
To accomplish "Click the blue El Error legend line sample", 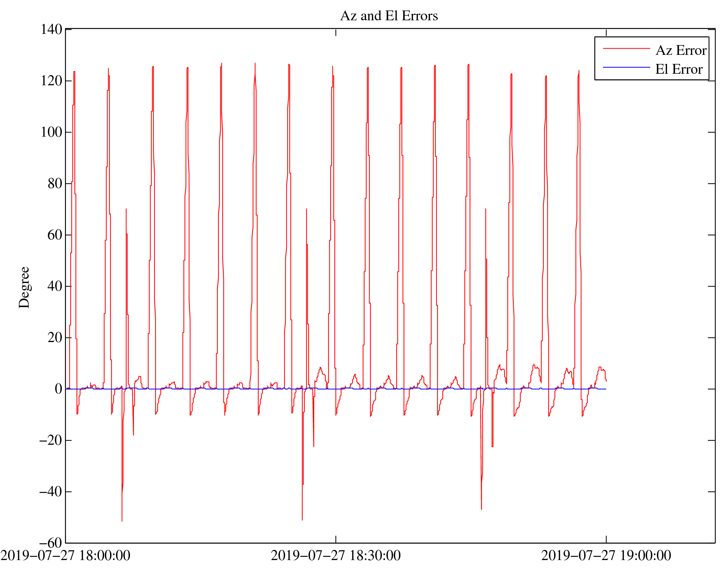I will point(626,67).
